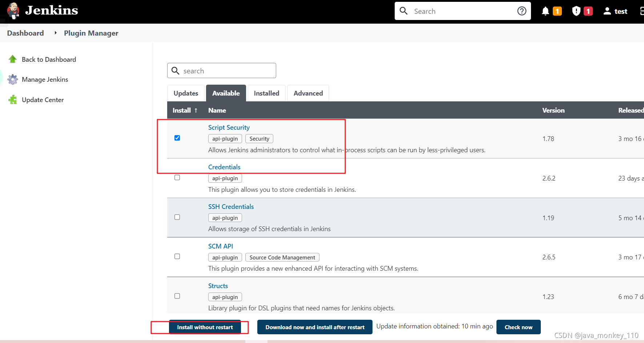The width and height of the screenshot is (644, 343).
Task: Click the Manage Jenkins gear icon
Action: pyautogui.click(x=13, y=79)
